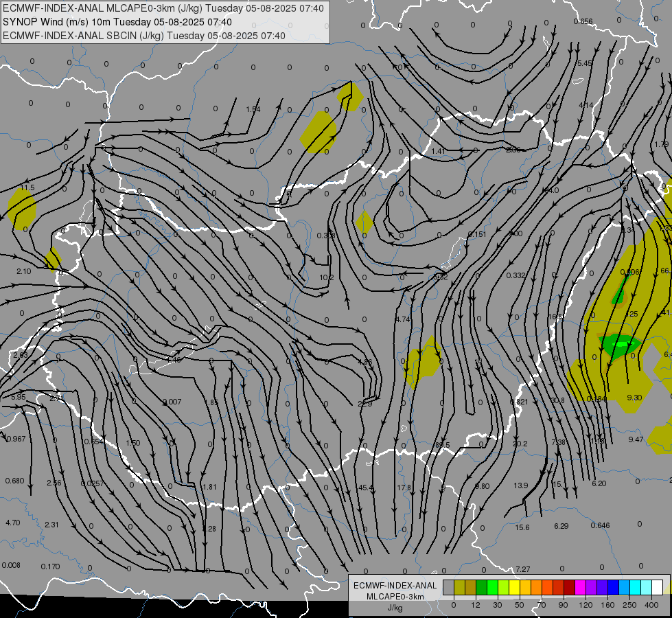Image resolution: width=672 pixels, height=618 pixels.
Task: Click the map value '9.47'
Action: [636, 439]
